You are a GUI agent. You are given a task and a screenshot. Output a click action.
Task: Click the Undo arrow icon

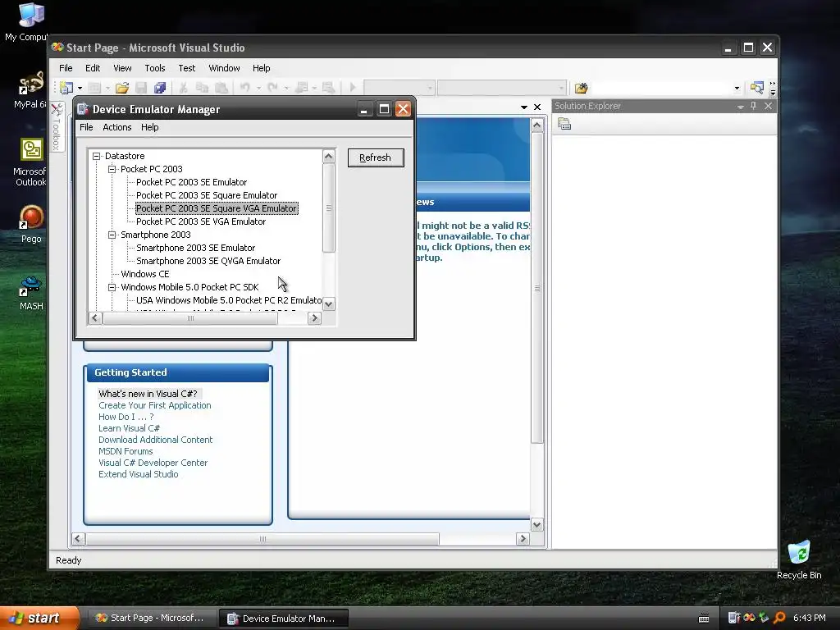pyautogui.click(x=244, y=87)
